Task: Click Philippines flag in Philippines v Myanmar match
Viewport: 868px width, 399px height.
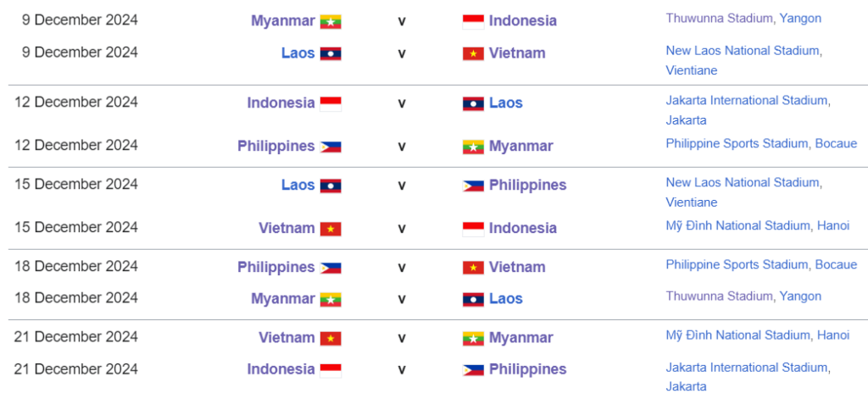Action: pos(330,147)
